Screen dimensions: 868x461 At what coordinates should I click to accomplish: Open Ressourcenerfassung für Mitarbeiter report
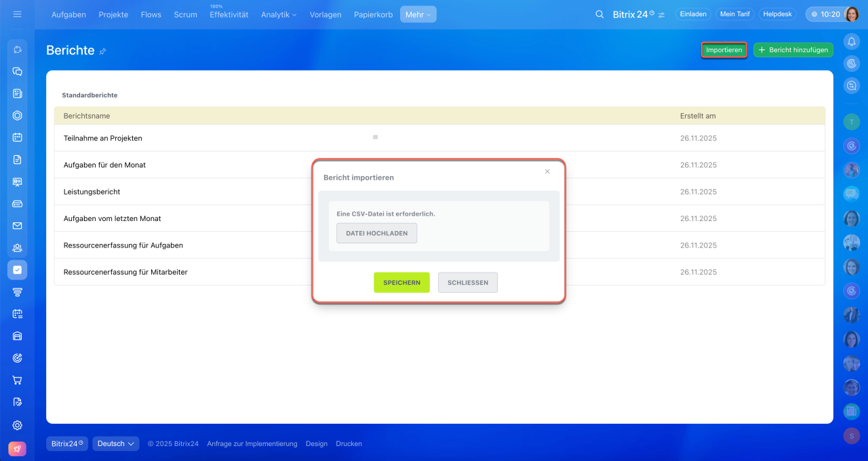click(x=125, y=272)
